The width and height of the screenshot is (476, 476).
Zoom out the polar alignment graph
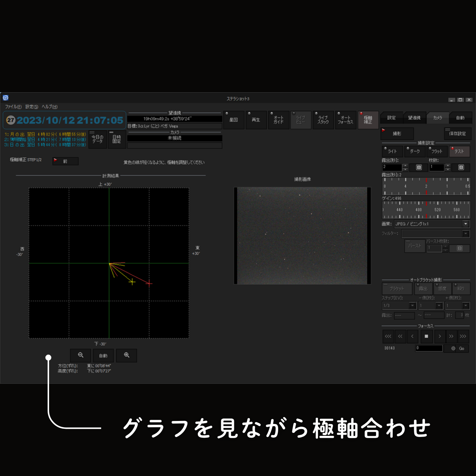coord(80,356)
